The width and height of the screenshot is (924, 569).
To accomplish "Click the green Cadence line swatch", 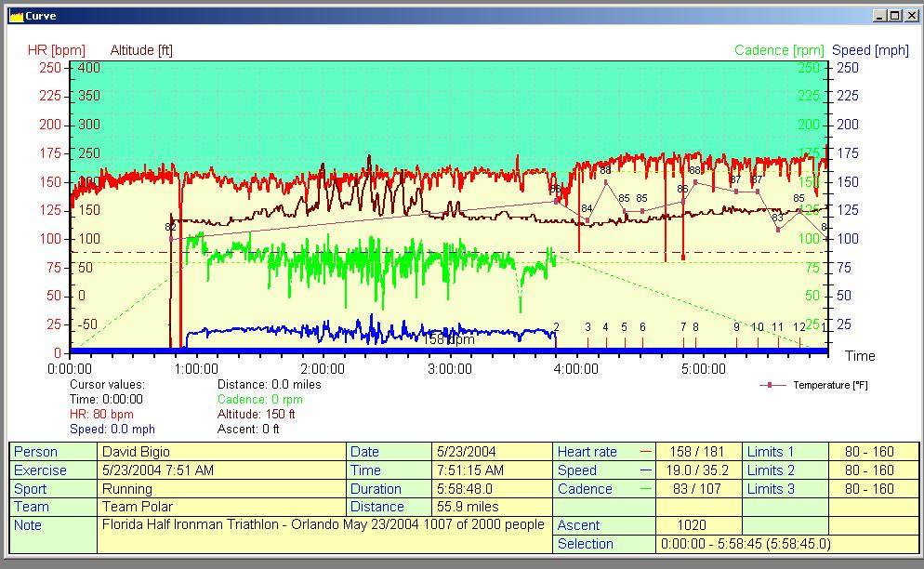I will 646,489.
